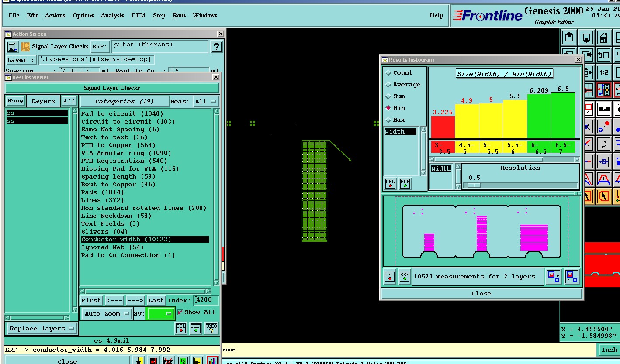Click DEL icon beside measurements text
The width and height of the screenshot is (620, 364).
coord(390,277)
